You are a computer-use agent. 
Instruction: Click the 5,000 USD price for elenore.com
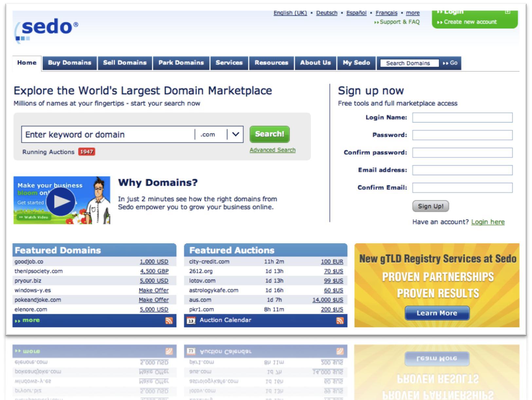[154, 309]
